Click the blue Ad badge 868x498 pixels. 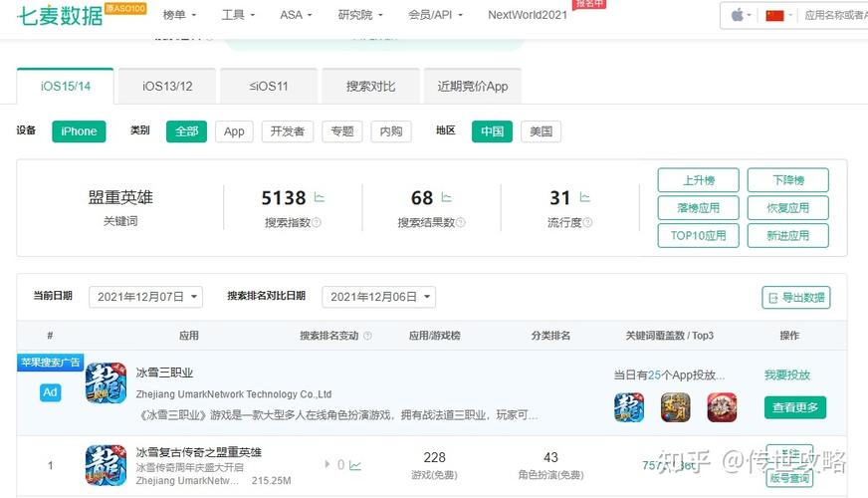(x=51, y=392)
